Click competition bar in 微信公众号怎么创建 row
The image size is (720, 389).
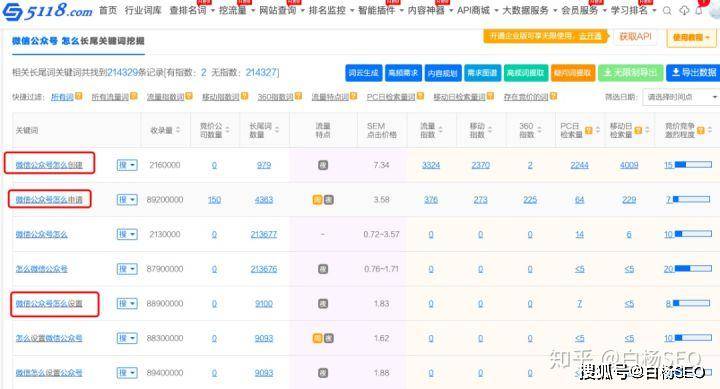point(693,164)
